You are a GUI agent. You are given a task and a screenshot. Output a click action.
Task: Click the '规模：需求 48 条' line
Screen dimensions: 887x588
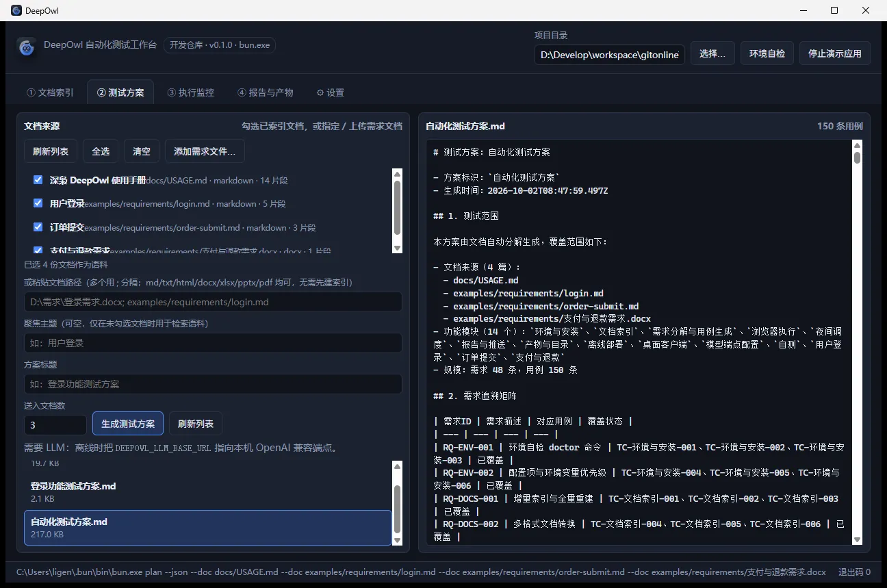(x=505, y=370)
